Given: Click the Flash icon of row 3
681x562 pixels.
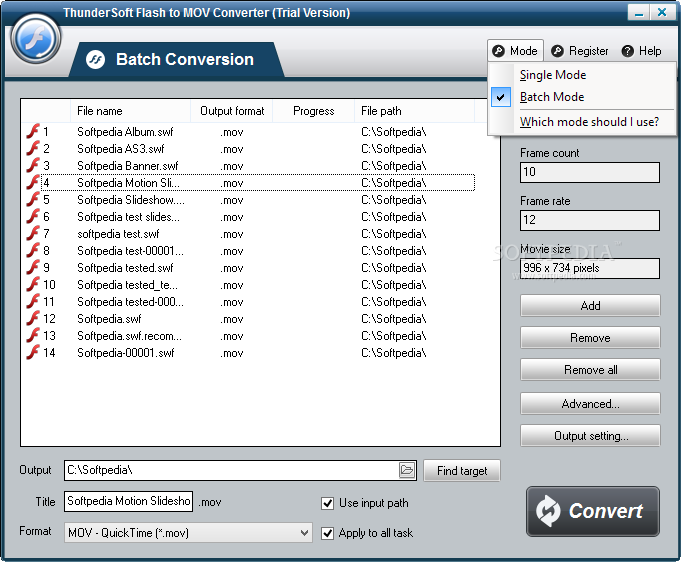Looking at the screenshot, I should (33, 165).
